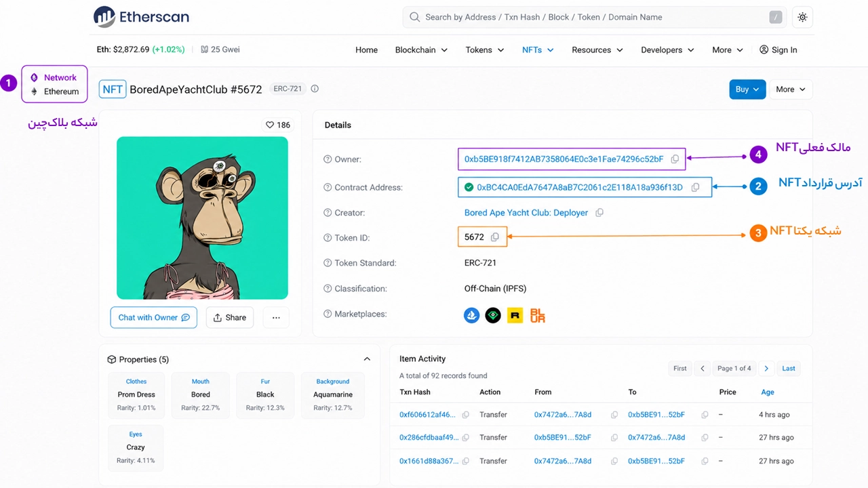Copy the contract address with copy icon
The width and height of the screenshot is (868, 488).
695,188
